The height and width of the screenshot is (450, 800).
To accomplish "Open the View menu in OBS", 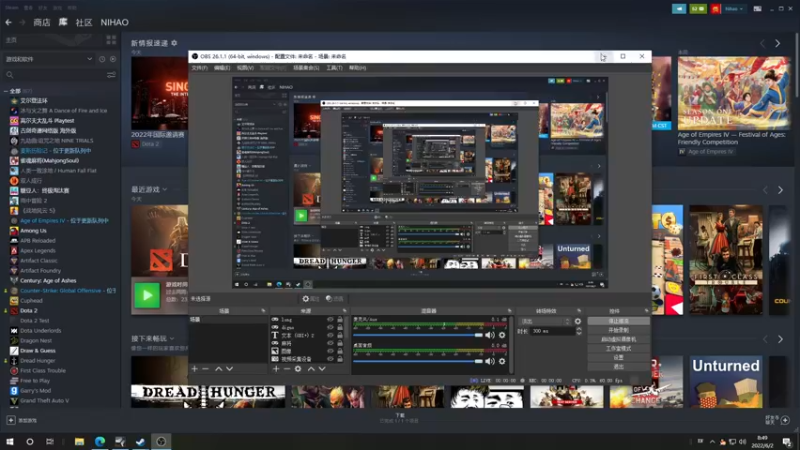I will 245,68.
